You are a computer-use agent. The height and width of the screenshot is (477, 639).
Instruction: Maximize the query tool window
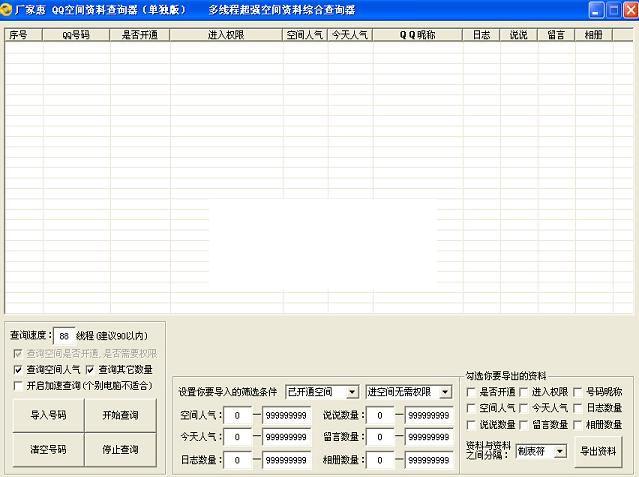pos(611,9)
